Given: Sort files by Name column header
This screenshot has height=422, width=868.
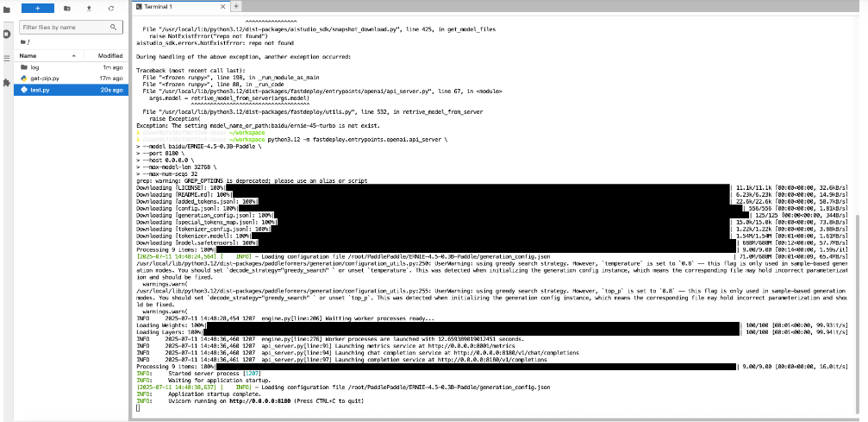Looking at the screenshot, I should pos(49,56).
